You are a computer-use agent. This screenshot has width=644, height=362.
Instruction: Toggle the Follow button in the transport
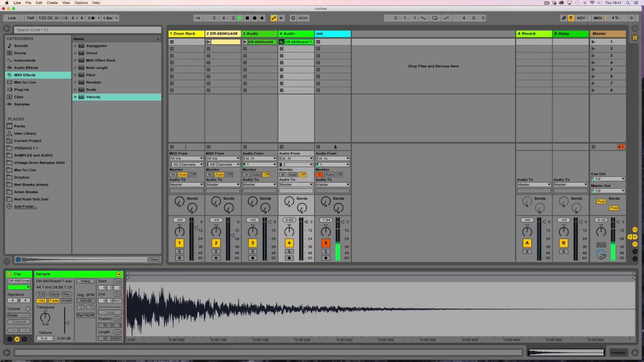[x=198, y=18]
